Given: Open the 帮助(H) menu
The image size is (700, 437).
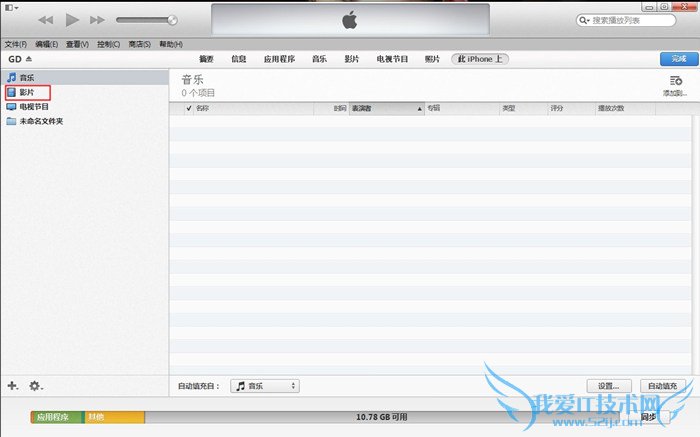Looking at the screenshot, I should tap(171, 44).
